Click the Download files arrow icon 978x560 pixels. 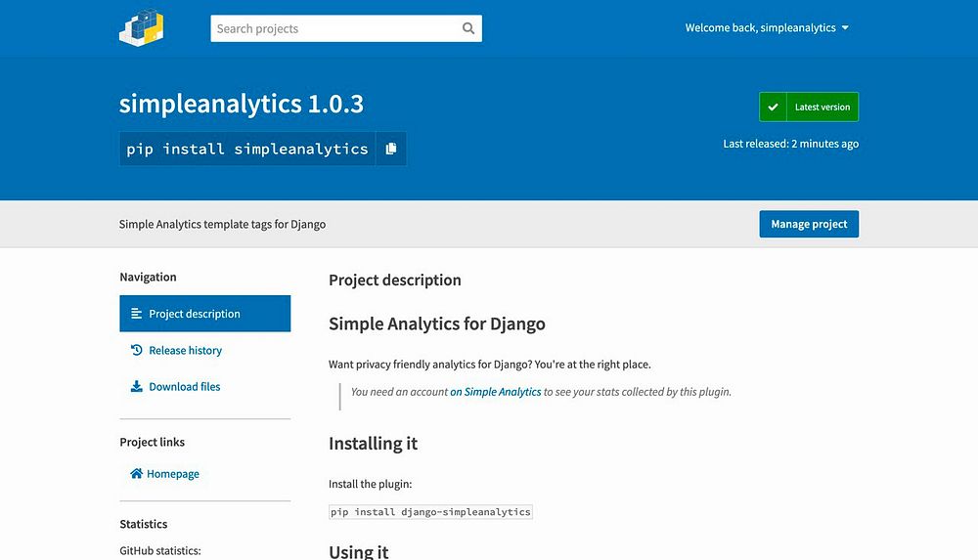tap(136, 386)
